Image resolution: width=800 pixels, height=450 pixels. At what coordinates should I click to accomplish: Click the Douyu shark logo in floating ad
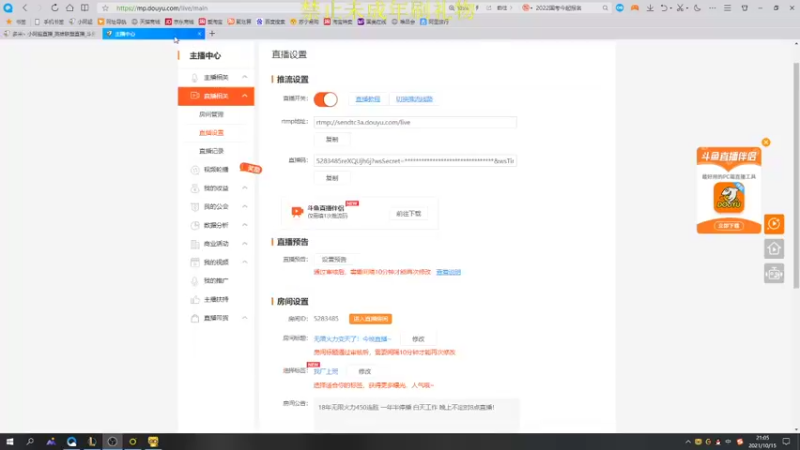729,197
